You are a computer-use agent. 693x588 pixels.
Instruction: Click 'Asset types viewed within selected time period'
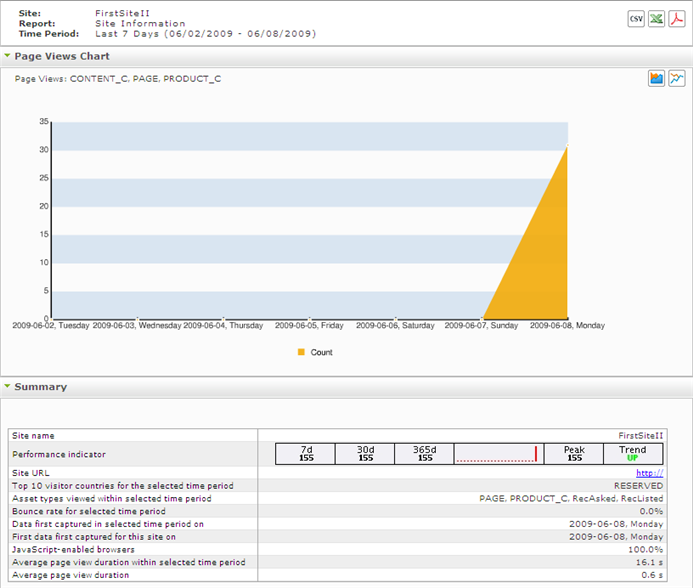click(111, 498)
